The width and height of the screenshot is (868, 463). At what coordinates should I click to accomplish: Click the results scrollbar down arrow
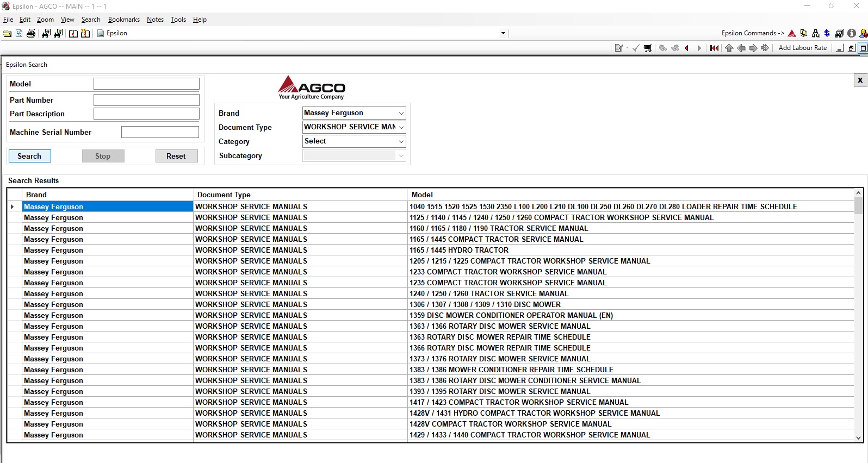pos(858,437)
